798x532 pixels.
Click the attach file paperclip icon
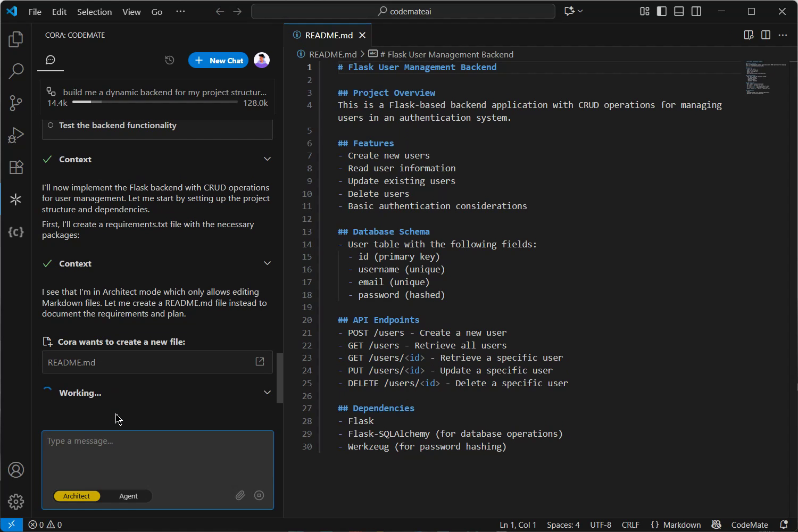[240, 495]
